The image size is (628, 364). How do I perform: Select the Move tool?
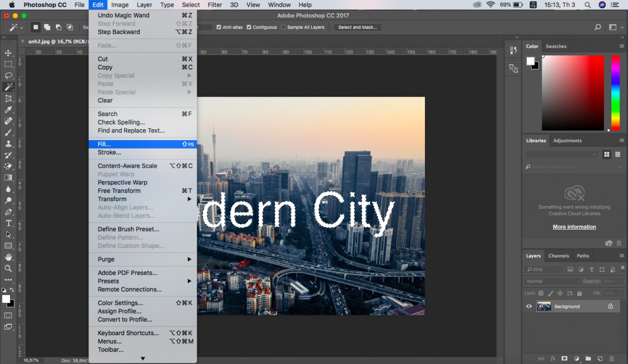click(8, 53)
